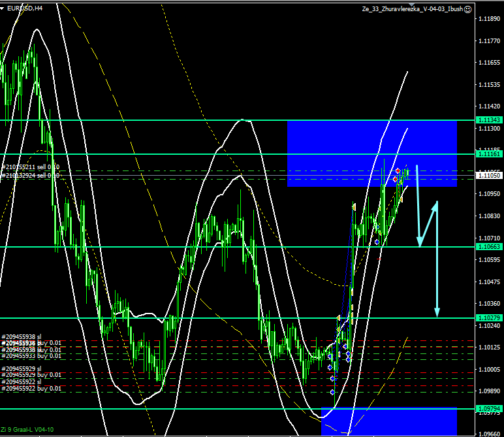Click 1.11770 on the price scale
Viewport: 504px width, 437px height.
point(489,41)
